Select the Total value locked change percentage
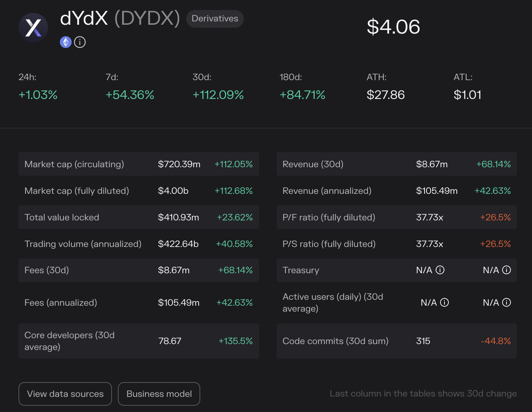 point(235,217)
